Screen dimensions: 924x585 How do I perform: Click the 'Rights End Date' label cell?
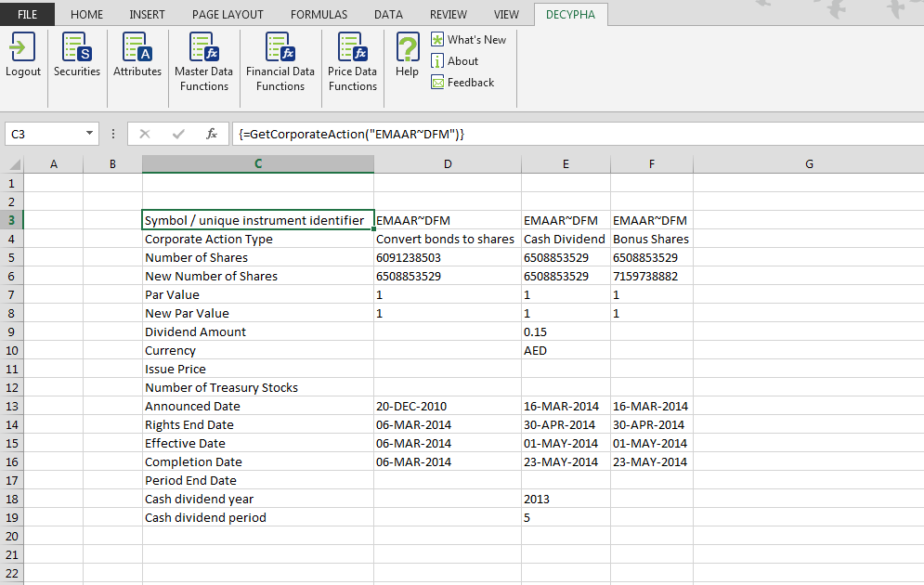click(258, 424)
